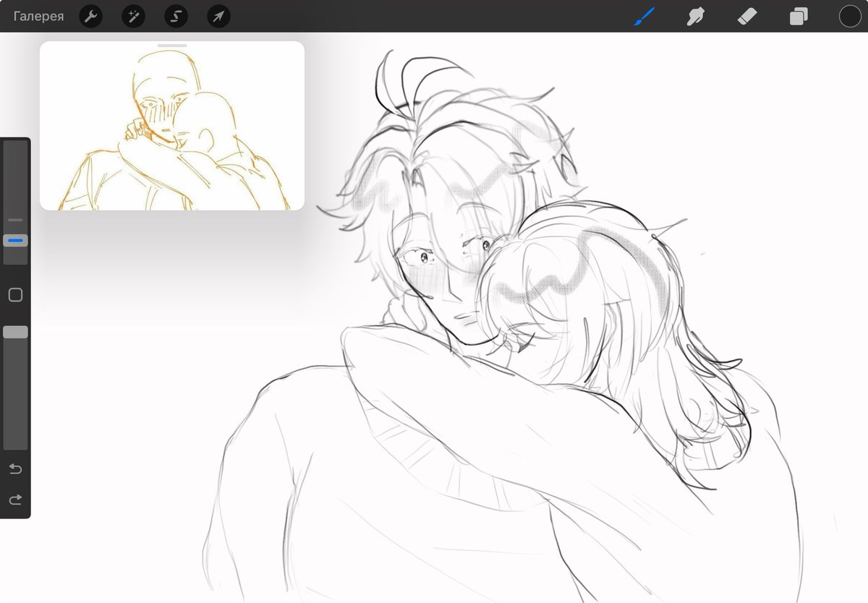The image size is (868, 603).
Task: Open the active color picker
Action: (849, 16)
